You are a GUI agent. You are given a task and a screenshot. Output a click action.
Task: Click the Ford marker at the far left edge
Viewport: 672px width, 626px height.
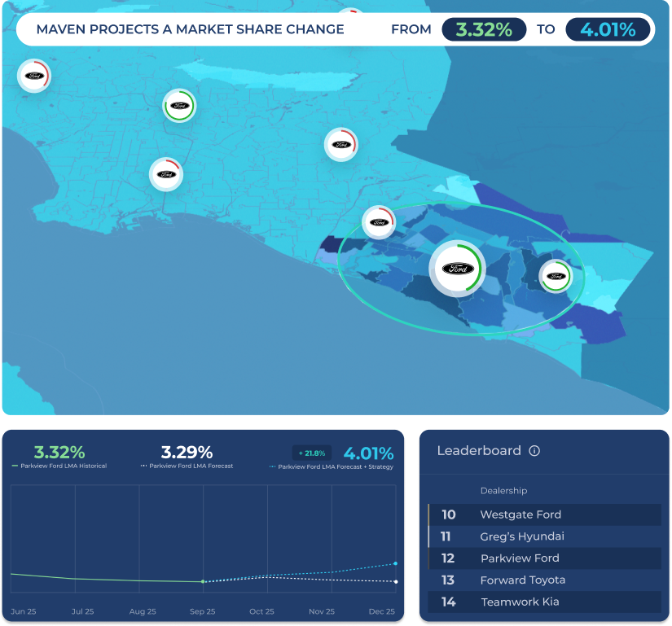(34, 76)
